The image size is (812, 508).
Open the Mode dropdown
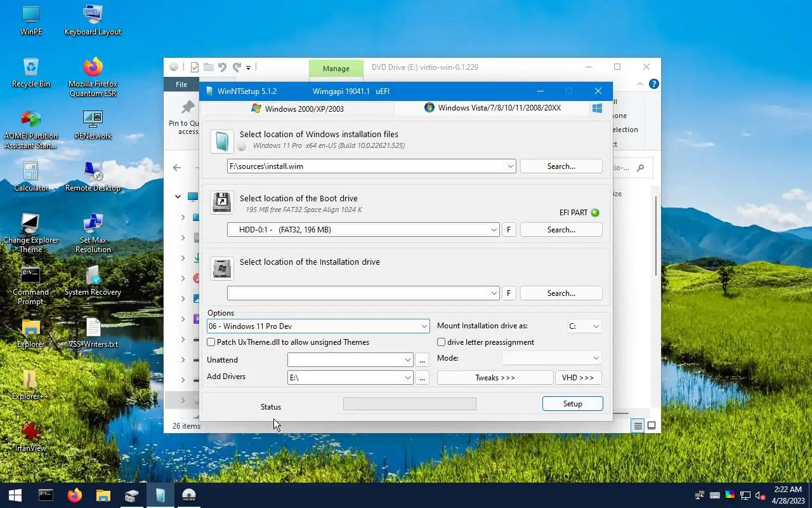coord(596,358)
